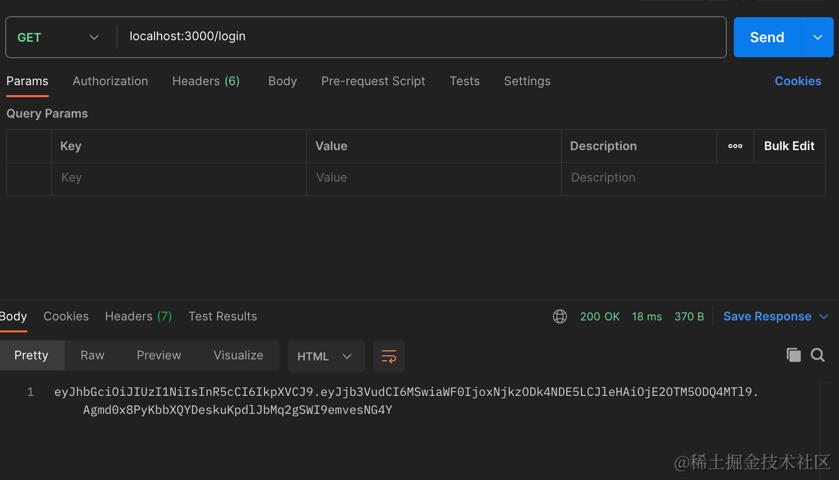Click the wrap lines icon in response toolbar

pyautogui.click(x=389, y=356)
